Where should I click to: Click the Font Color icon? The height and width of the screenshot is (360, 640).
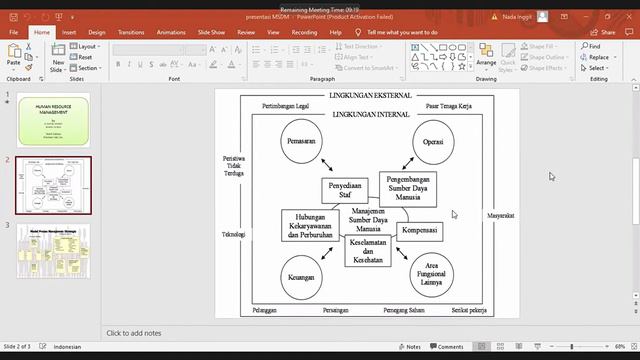point(231,64)
